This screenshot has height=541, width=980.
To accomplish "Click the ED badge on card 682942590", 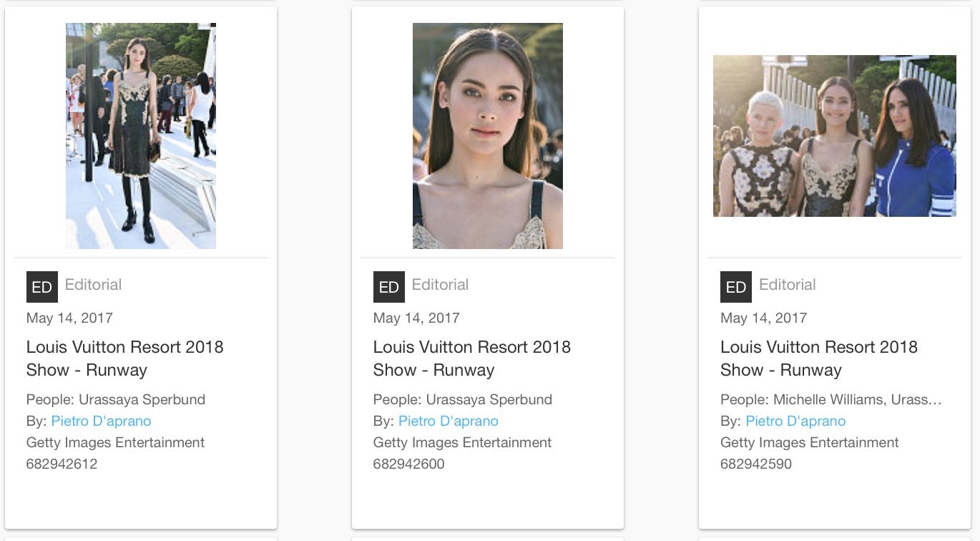I will pyautogui.click(x=736, y=287).
